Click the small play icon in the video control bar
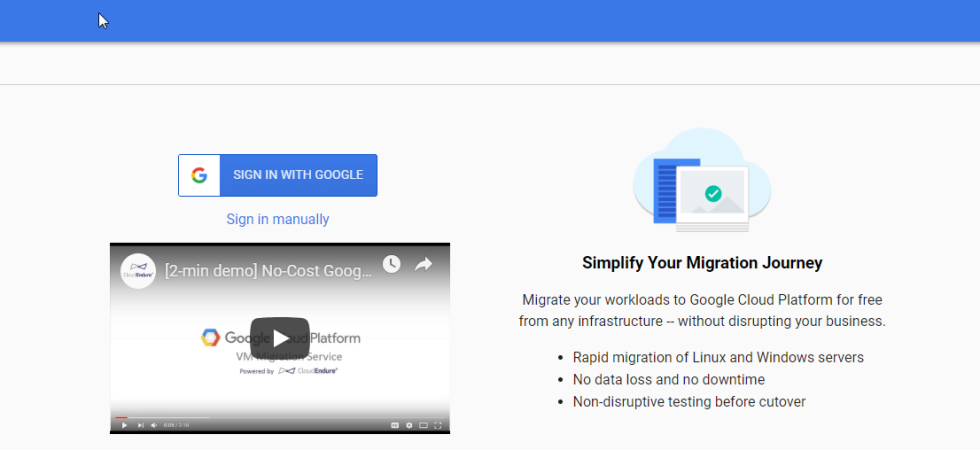The height and width of the screenshot is (450, 980). click(x=124, y=426)
